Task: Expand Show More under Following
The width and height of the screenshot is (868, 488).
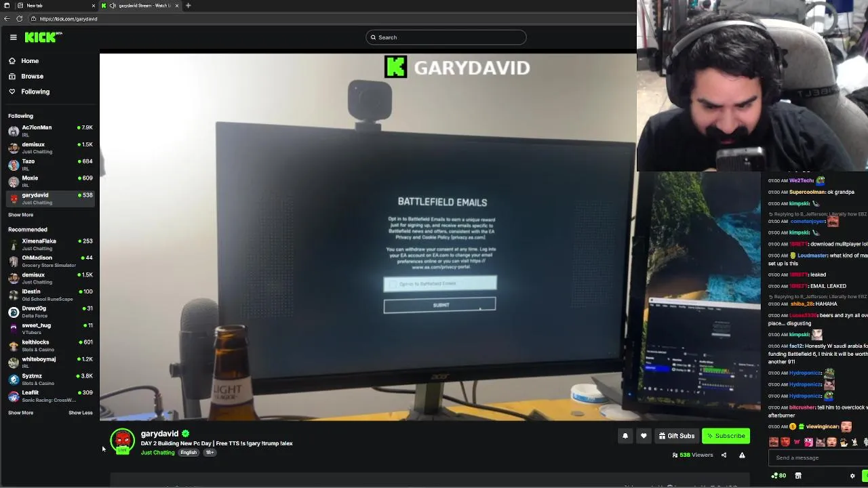Action: click(x=20, y=215)
